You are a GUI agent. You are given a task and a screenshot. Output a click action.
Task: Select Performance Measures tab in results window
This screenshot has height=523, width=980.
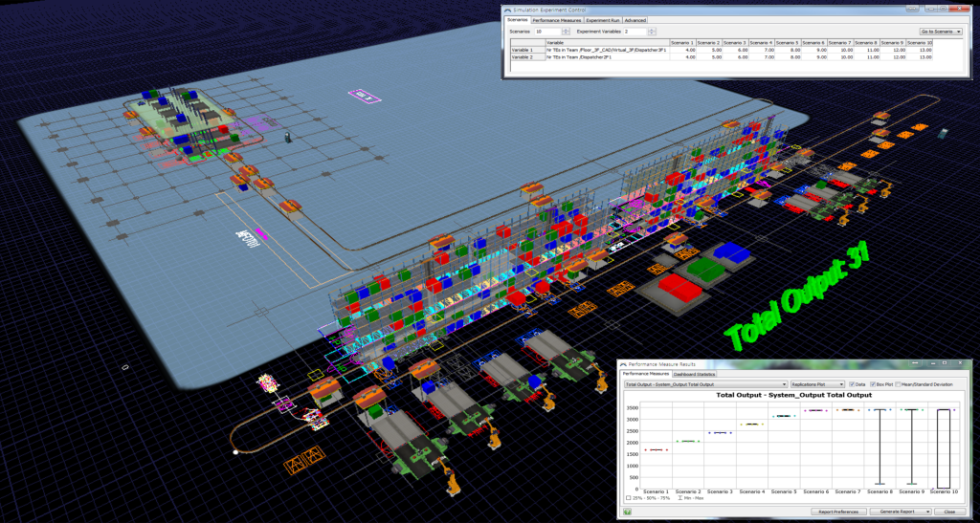click(646, 374)
